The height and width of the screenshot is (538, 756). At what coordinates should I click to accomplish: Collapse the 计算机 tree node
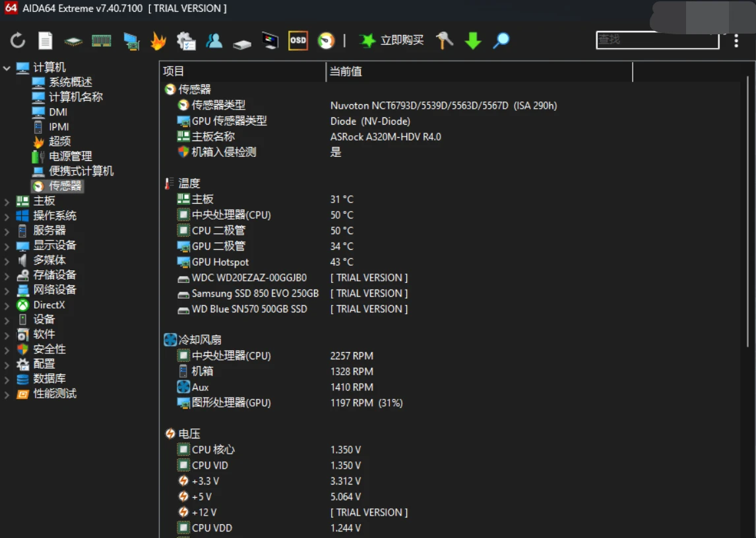[7, 68]
